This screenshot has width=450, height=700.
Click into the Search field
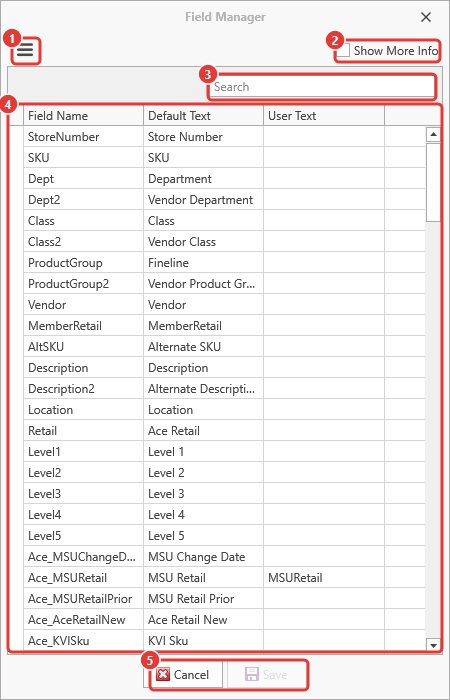click(x=321, y=87)
